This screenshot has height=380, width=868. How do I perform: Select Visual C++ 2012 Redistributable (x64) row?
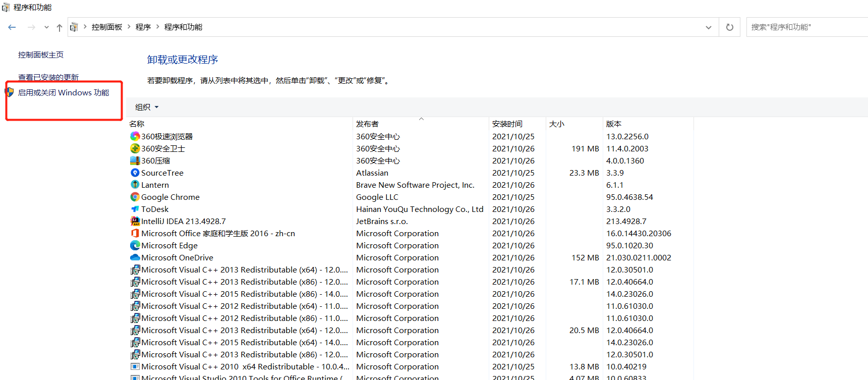point(245,306)
